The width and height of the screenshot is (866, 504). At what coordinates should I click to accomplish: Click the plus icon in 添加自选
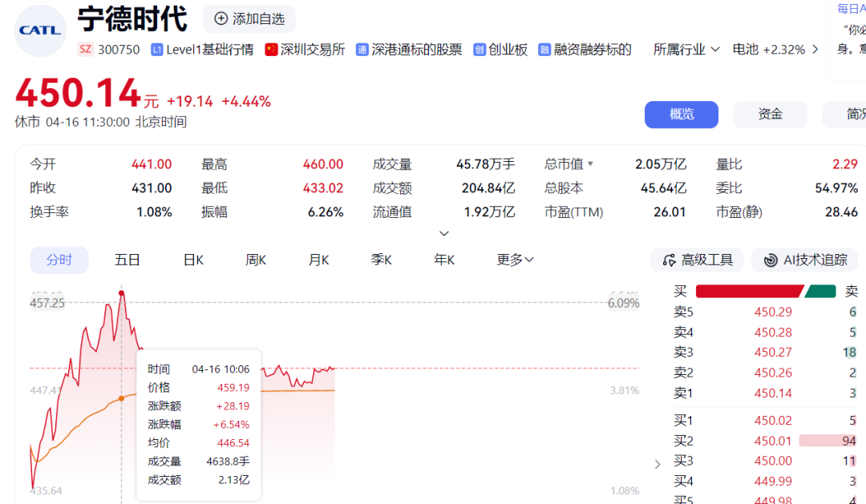pyautogui.click(x=221, y=18)
